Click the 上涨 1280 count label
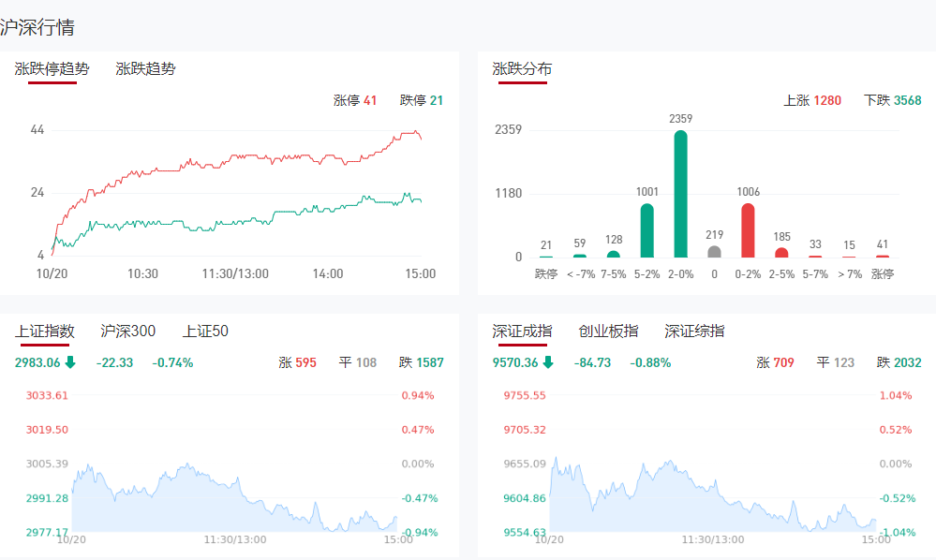Screen dimensions: 936x560 tap(812, 100)
